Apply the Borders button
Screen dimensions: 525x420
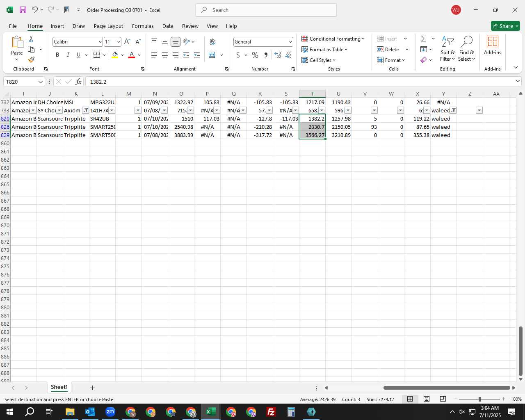[x=96, y=55]
